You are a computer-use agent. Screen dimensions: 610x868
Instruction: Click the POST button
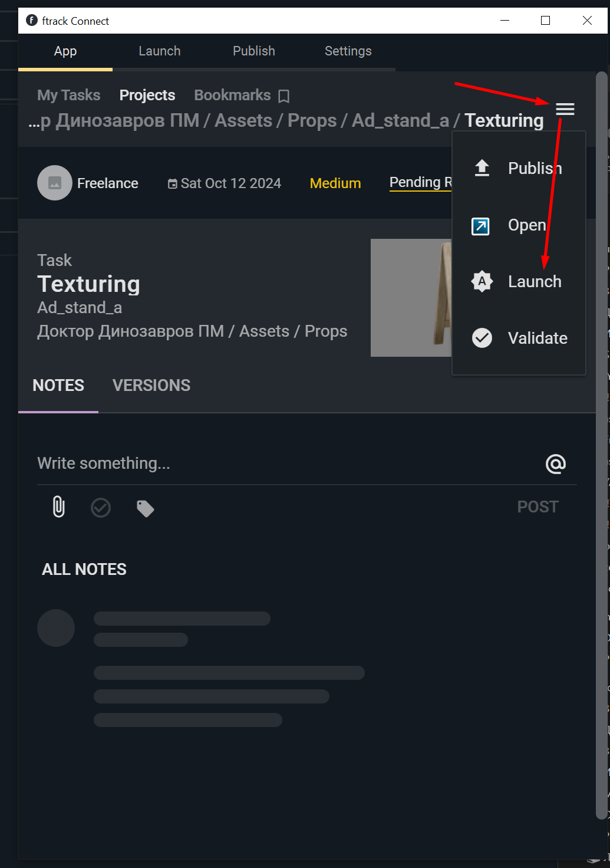point(538,507)
